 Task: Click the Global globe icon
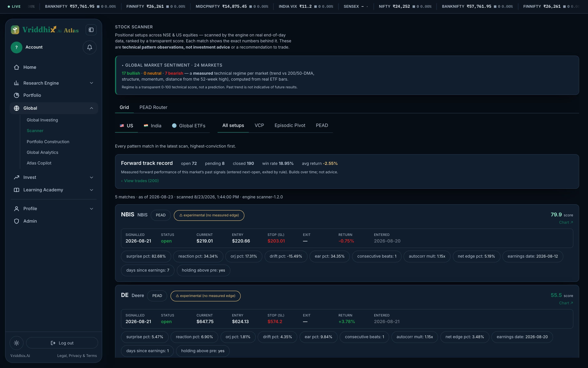tap(17, 108)
